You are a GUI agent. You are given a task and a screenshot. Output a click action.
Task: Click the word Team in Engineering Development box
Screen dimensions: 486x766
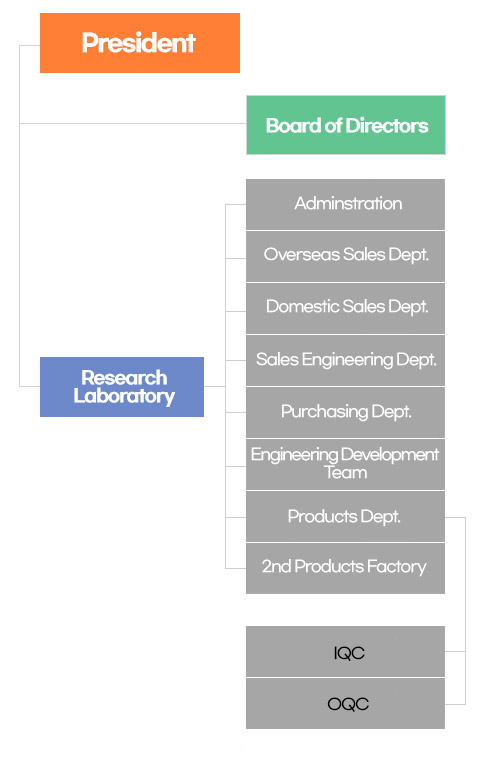pos(345,473)
